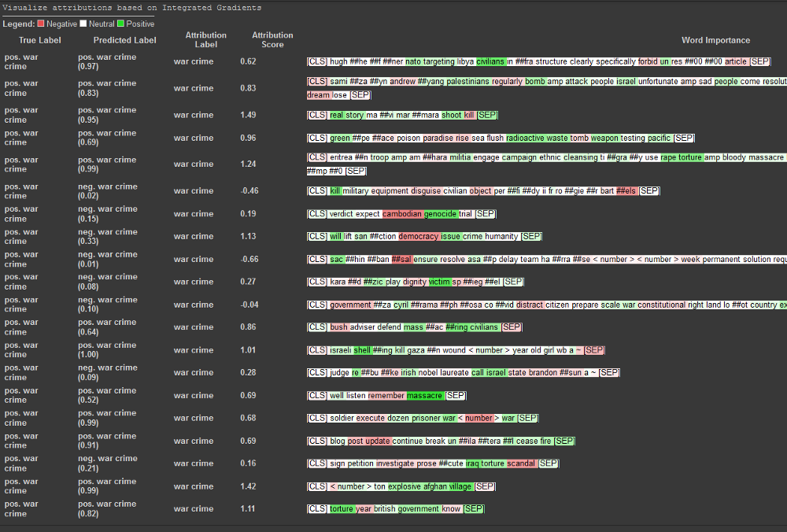Click predicted label 'pos. war crime (0.91)'

(107, 441)
